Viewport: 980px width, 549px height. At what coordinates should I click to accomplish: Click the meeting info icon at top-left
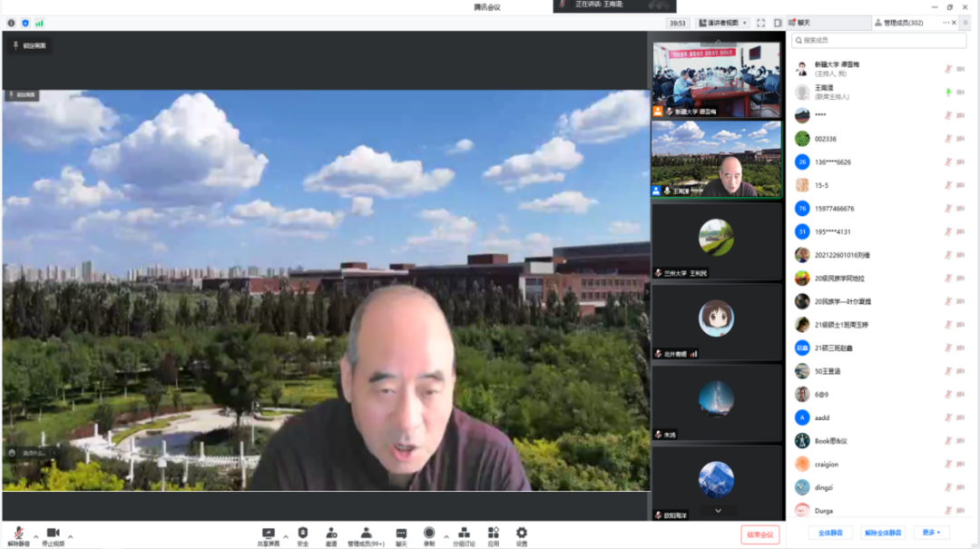(12, 23)
